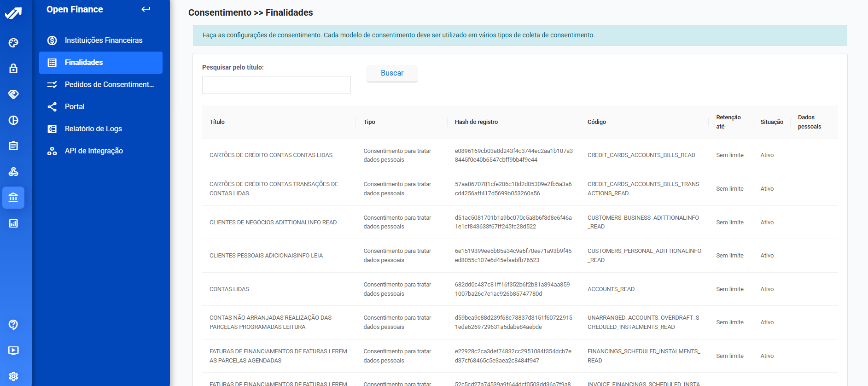The height and width of the screenshot is (386, 868).
Task: Click the CONTAS LIDAS table row
Action: [x=229, y=289]
